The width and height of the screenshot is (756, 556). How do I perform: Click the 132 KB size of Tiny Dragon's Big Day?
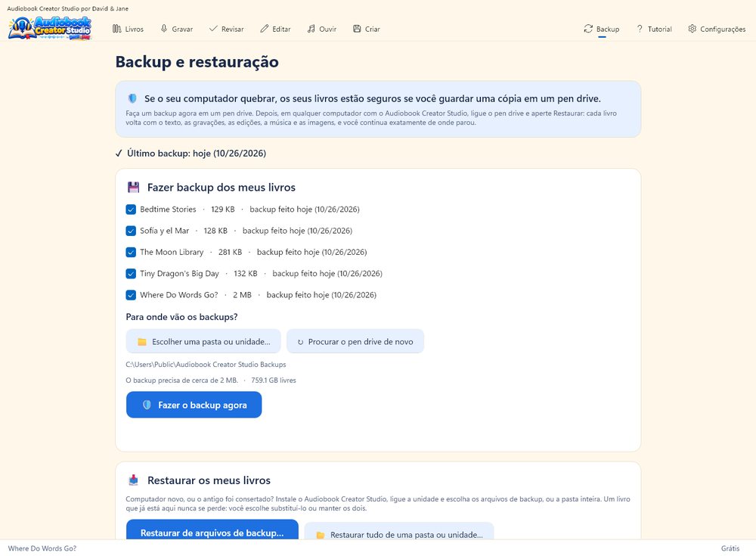tap(246, 274)
